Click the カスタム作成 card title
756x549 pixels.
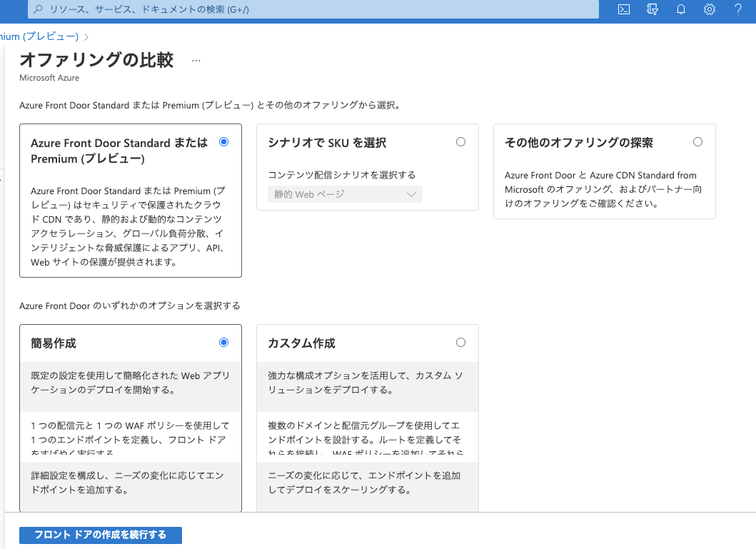click(x=301, y=343)
